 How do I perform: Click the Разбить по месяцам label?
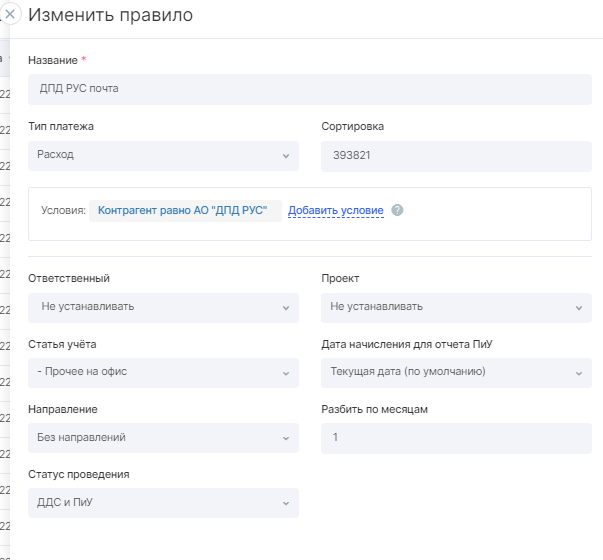375,410
